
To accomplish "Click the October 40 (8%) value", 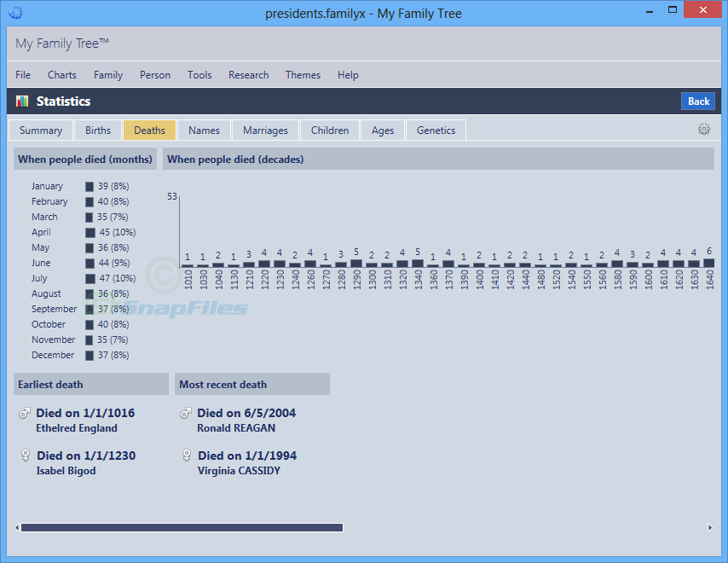I will pyautogui.click(x=113, y=324).
